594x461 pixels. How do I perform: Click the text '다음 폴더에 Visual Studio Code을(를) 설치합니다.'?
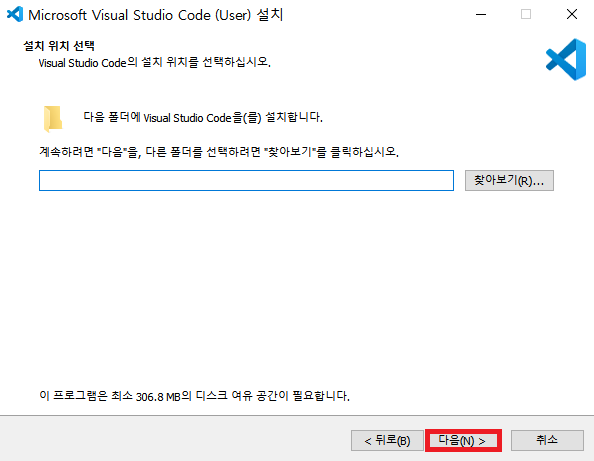pyautogui.click(x=203, y=117)
